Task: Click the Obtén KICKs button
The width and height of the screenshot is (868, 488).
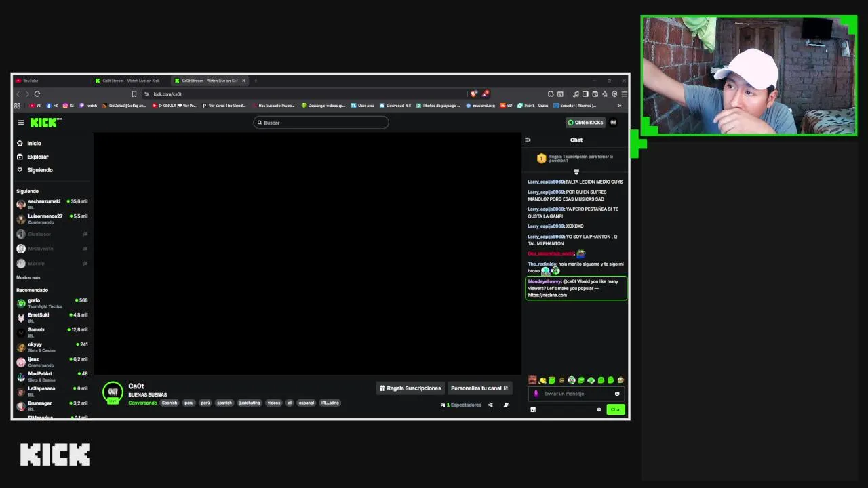Action: (585, 123)
